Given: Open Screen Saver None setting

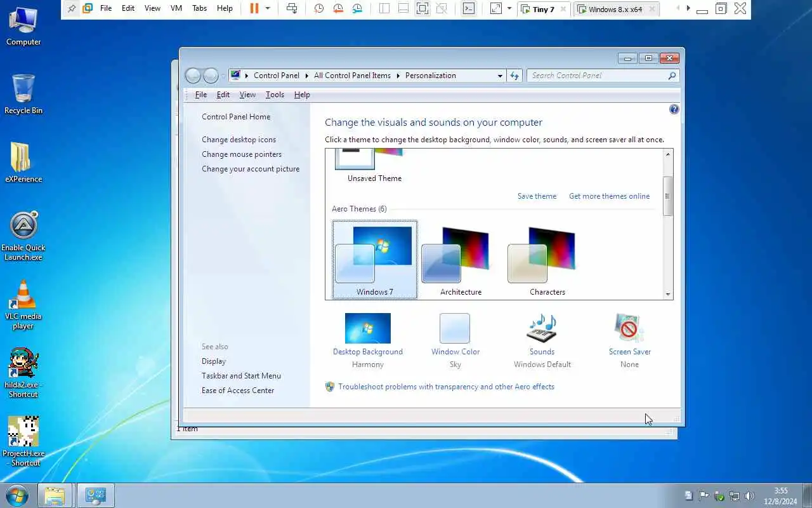Looking at the screenshot, I should [629, 341].
